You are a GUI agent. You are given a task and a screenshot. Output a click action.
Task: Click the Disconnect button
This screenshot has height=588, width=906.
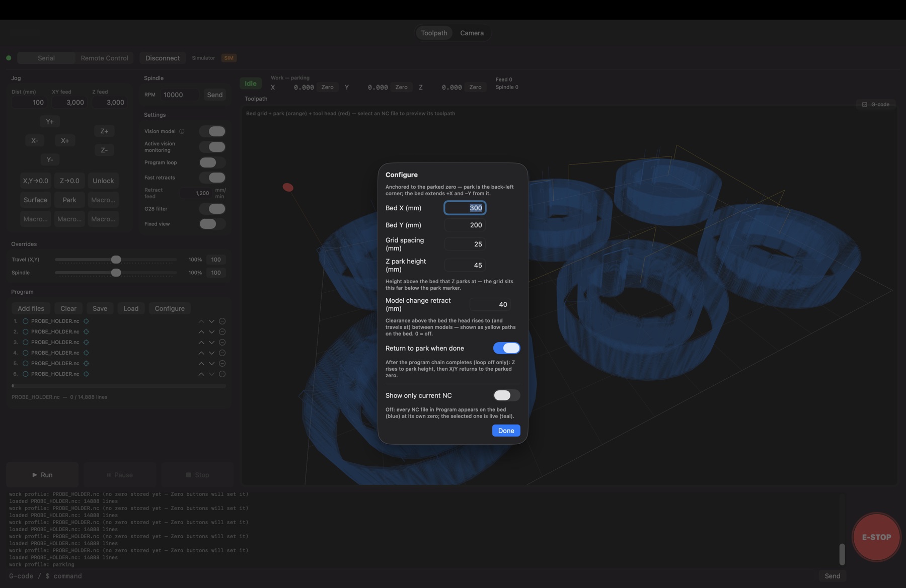(163, 58)
